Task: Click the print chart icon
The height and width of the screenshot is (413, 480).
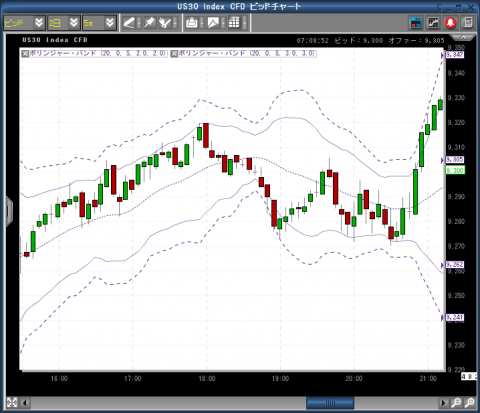Action: pyautogui.click(x=192, y=23)
